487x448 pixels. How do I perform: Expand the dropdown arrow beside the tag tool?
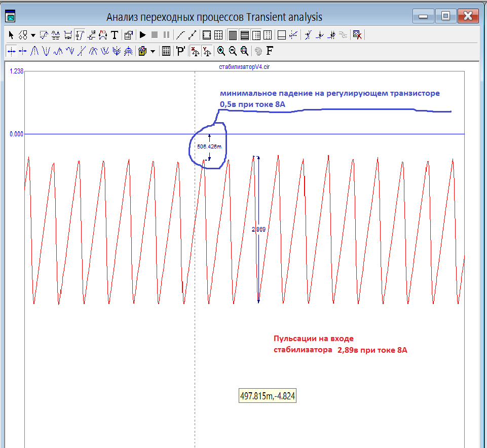click(x=33, y=35)
